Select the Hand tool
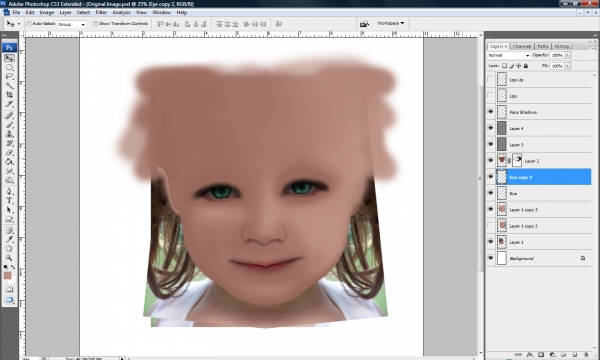Image resolution: width=600 pixels, height=360 pixels. click(9, 249)
